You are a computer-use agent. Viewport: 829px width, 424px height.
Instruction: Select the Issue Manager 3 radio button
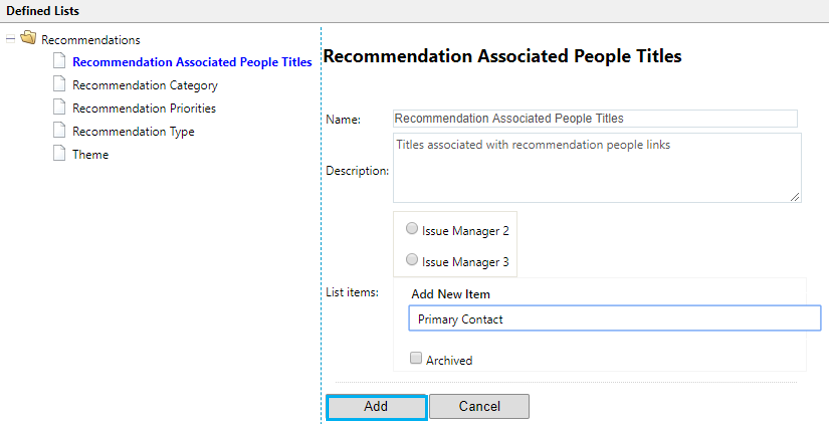pyautogui.click(x=412, y=260)
